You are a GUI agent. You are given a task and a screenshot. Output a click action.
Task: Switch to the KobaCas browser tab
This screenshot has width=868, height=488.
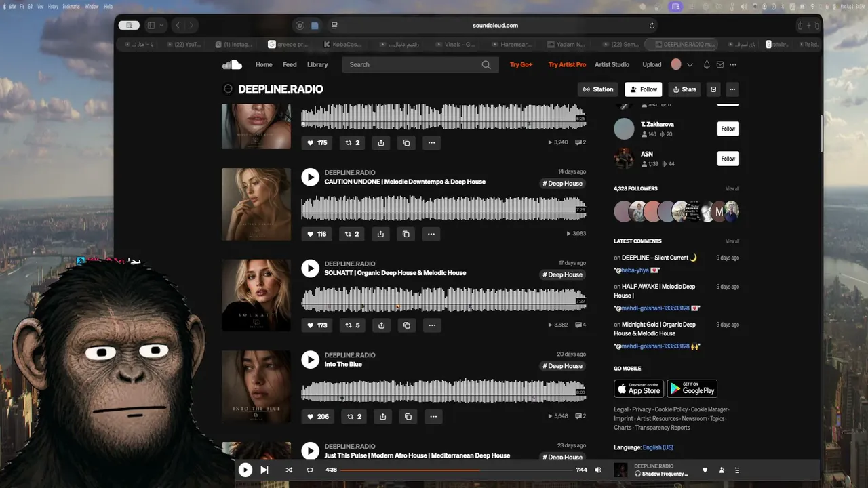[x=342, y=45]
